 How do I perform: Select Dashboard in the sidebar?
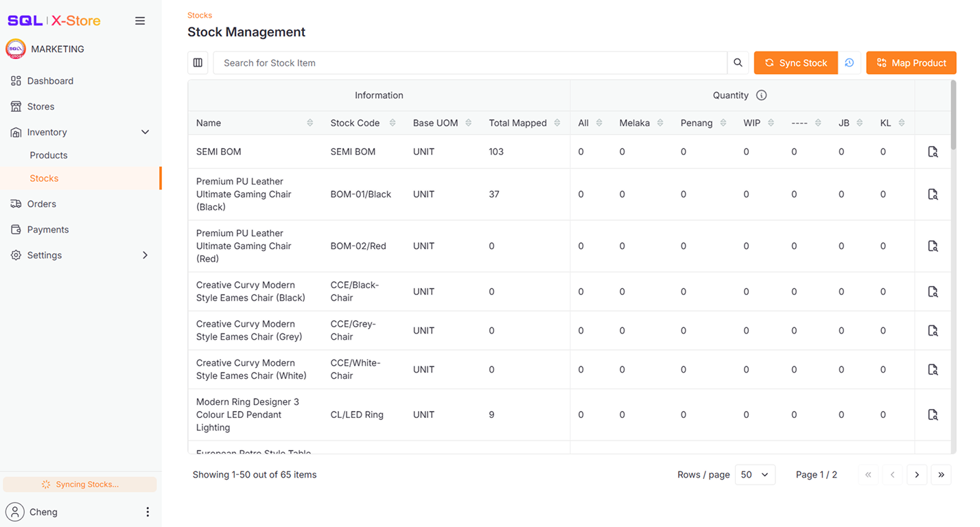point(49,80)
